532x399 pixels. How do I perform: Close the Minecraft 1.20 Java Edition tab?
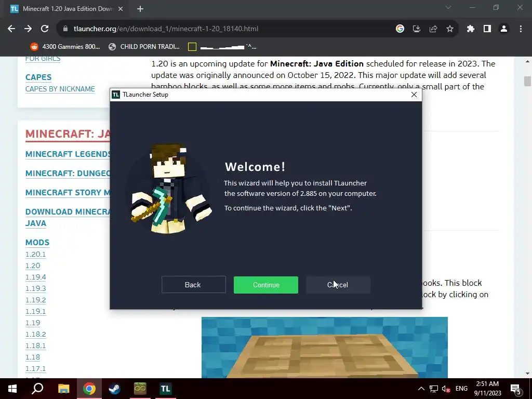click(121, 9)
